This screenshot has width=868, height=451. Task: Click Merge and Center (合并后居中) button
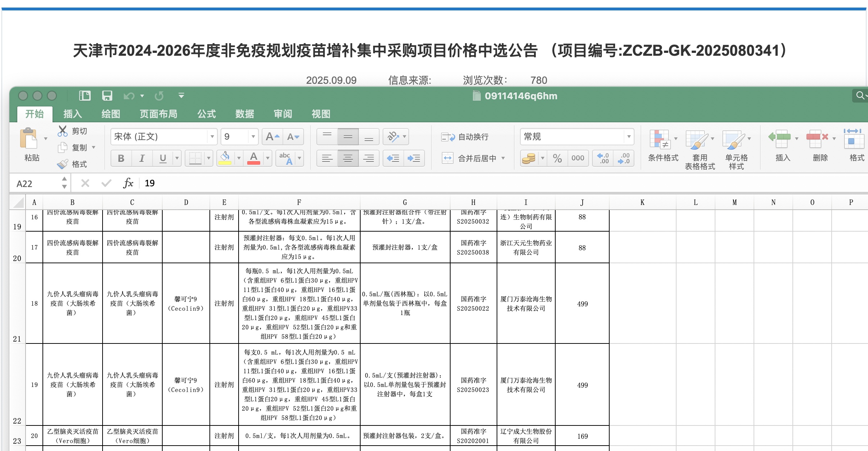point(469,158)
